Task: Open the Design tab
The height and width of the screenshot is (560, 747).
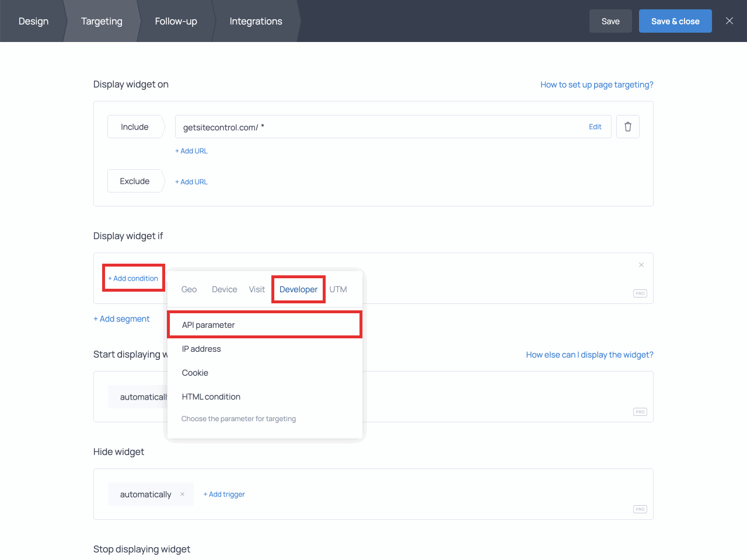Action: pos(33,21)
